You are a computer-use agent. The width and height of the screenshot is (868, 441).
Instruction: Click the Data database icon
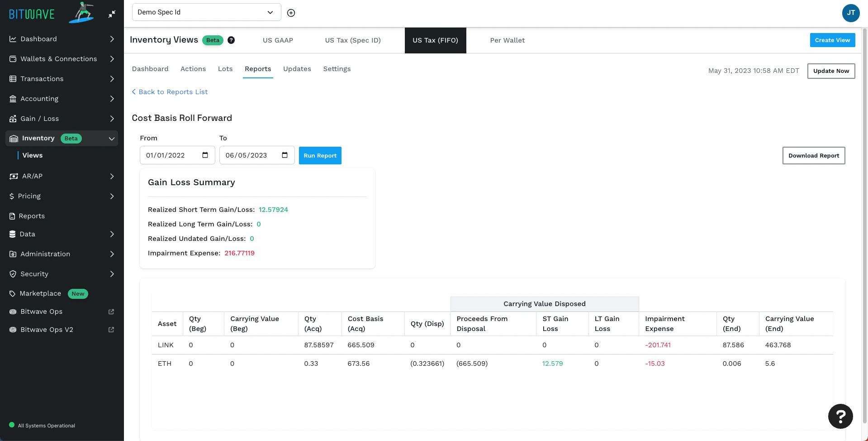click(13, 234)
